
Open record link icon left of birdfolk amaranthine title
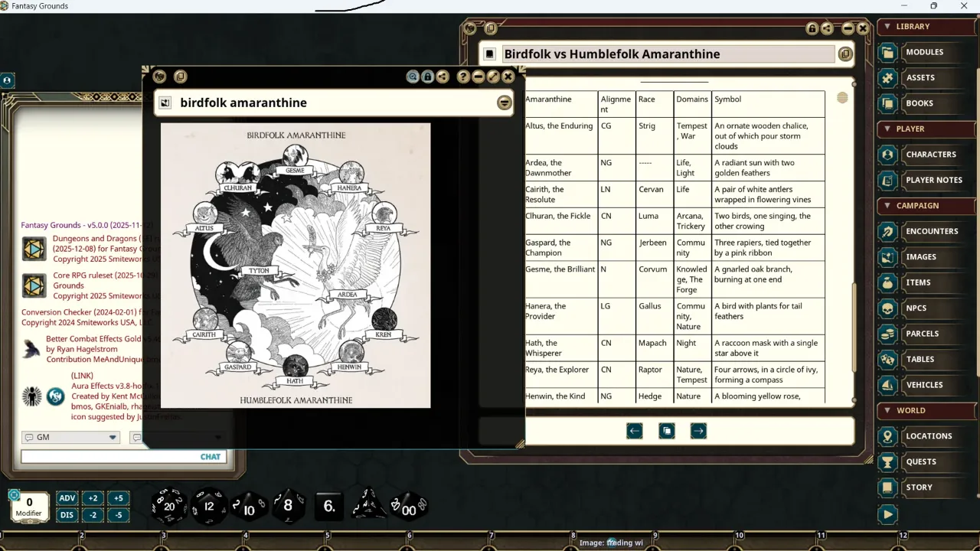point(165,103)
